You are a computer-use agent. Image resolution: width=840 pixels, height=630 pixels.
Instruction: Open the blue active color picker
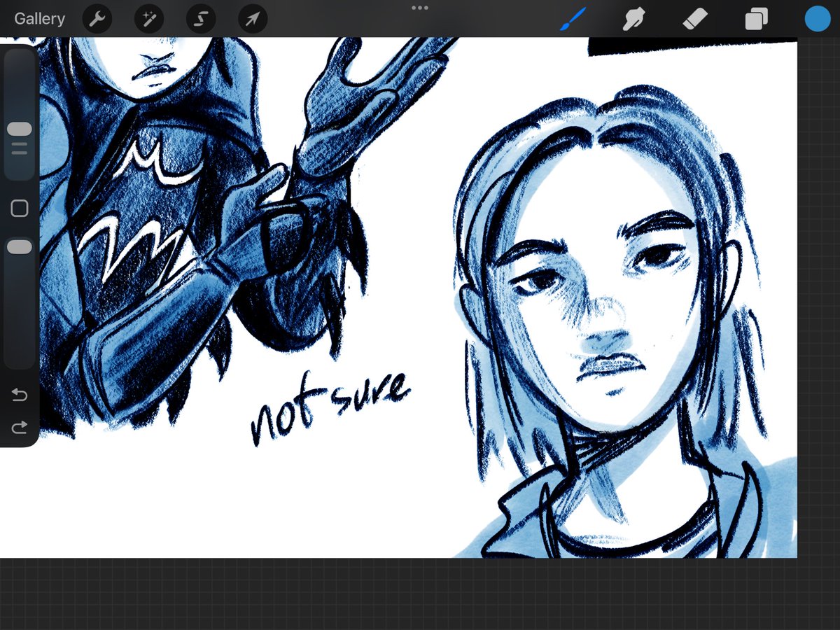click(817, 19)
